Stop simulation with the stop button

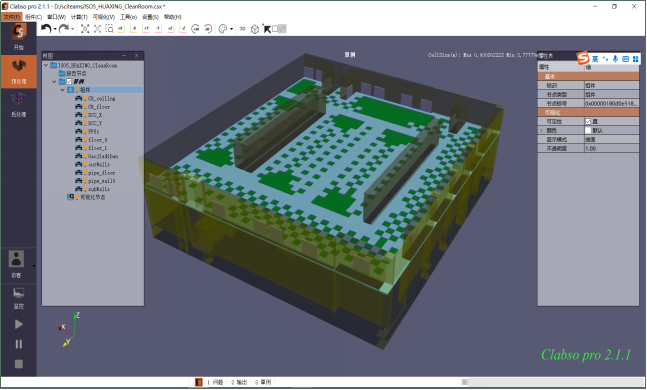(x=19, y=364)
